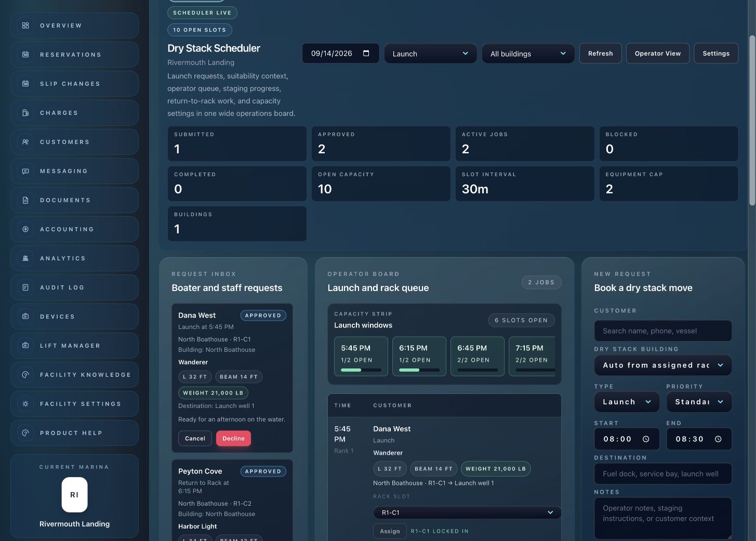Click the Destination input field

(663, 474)
